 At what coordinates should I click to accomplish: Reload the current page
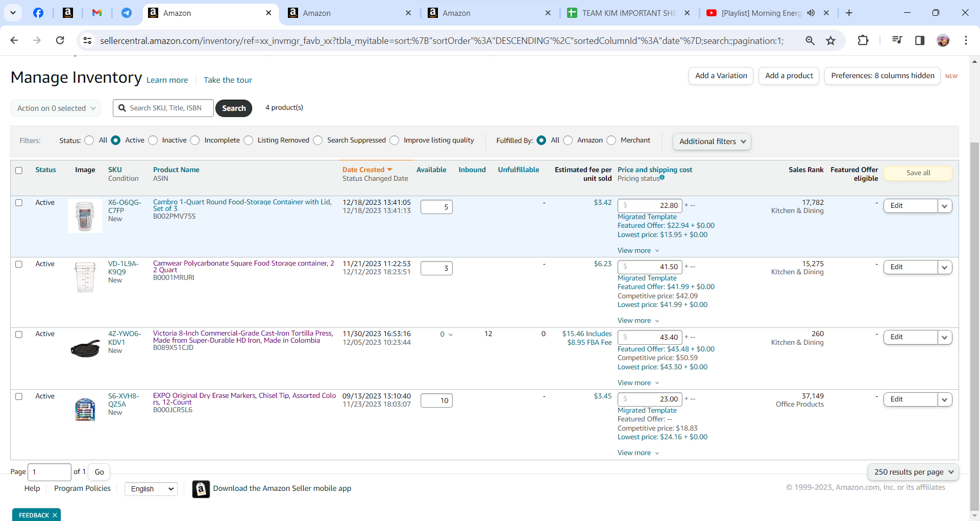[60, 40]
